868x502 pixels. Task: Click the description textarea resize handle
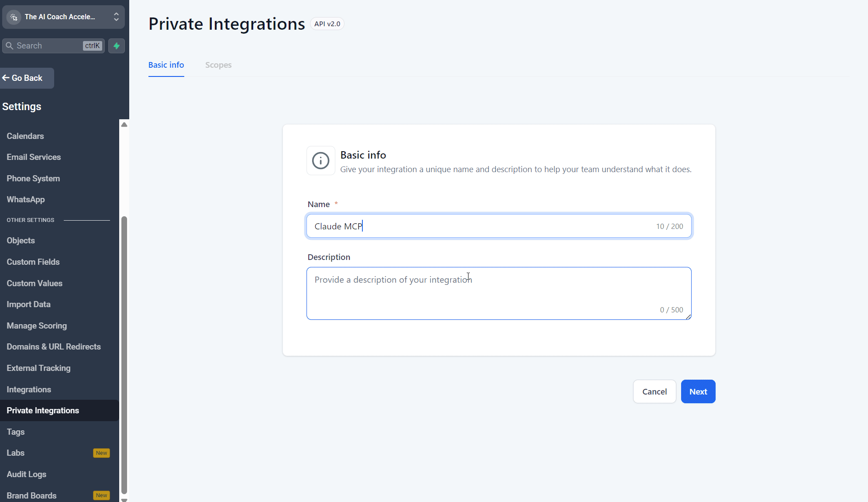(689, 317)
